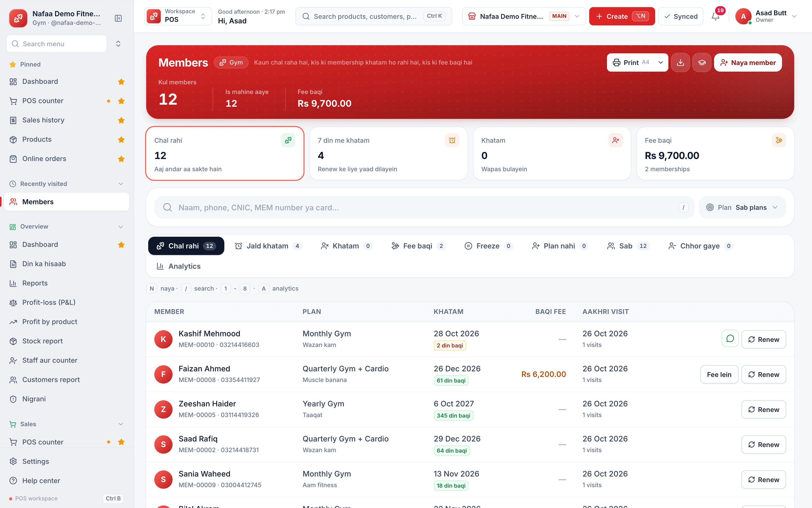Switch to Jald khatam tab
Viewport: 812px width, 508px height.
tap(268, 246)
